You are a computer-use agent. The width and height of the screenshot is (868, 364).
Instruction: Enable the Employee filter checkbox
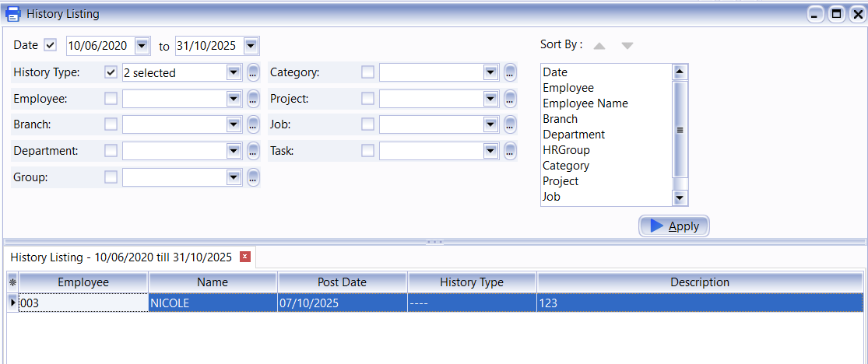[x=111, y=99]
